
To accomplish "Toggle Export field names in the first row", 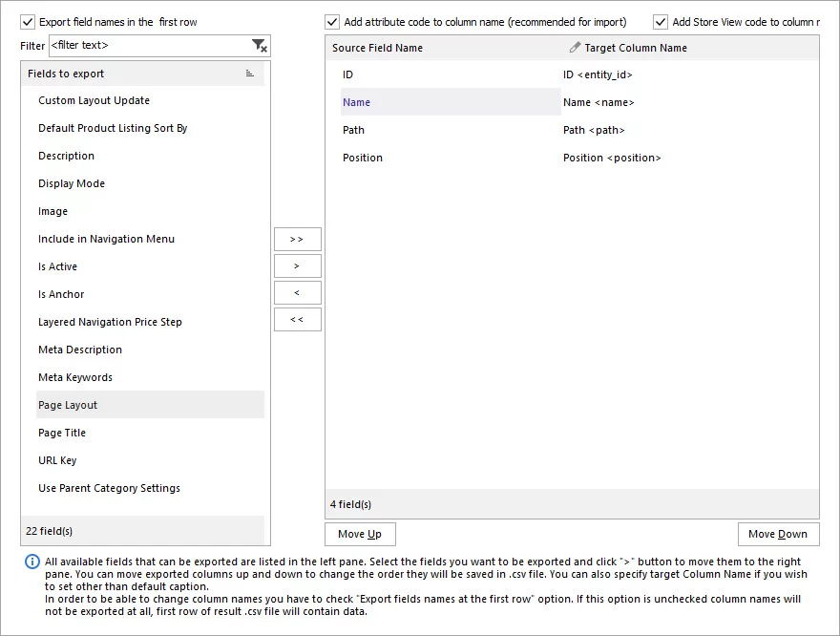I will click(x=28, y=22).
